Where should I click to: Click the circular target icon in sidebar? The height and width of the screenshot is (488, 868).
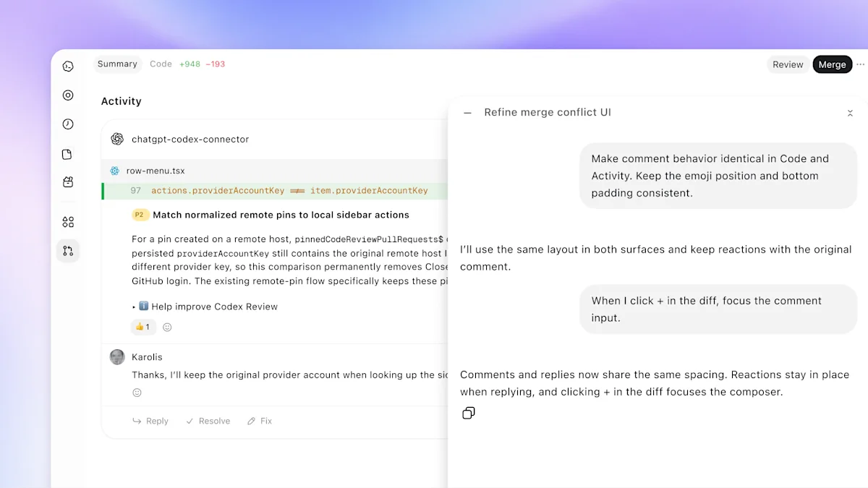point(68,95)
